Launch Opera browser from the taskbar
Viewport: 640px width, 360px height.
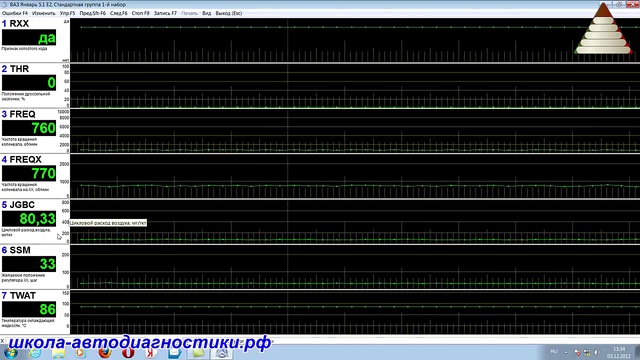pos(128,353)
